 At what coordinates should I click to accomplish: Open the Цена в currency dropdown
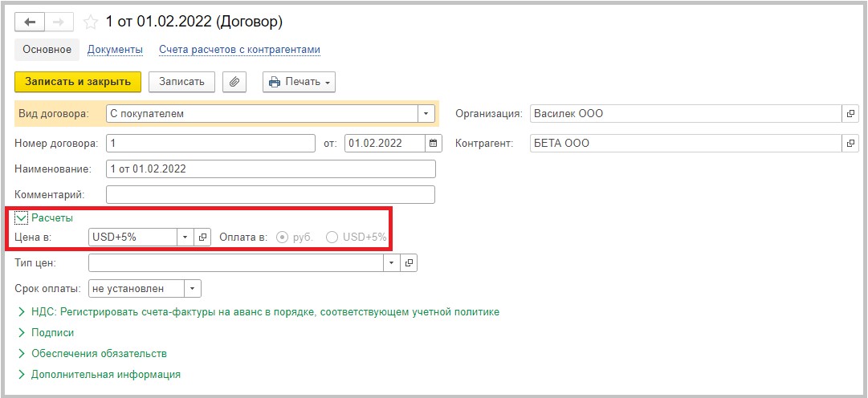point(185,238)
